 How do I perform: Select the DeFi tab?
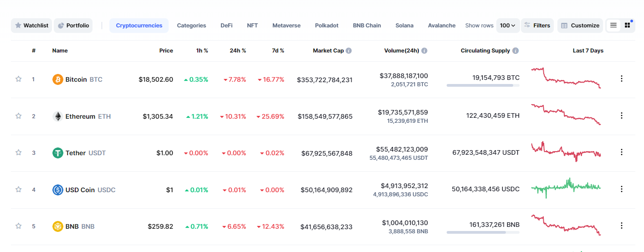[x=227, y=26]
